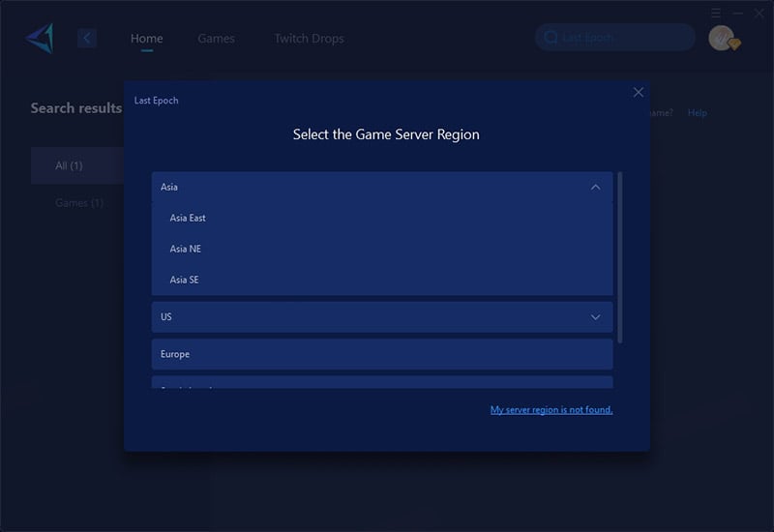
Task: Expand the US region group
Action: click(595, 317)
